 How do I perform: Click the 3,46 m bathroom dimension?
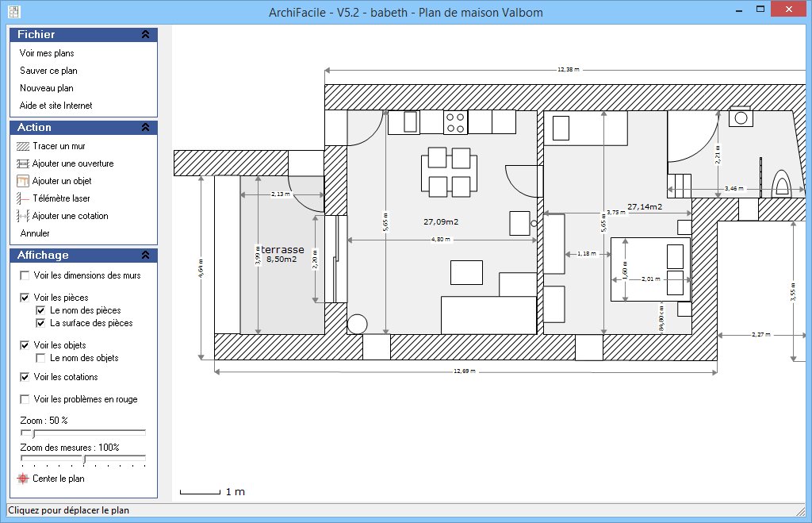733,189
